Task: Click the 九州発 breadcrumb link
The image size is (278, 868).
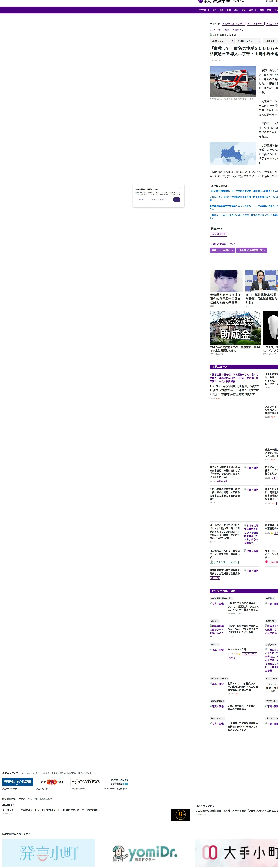Action: pyautogui.click(x=227, y=30)
